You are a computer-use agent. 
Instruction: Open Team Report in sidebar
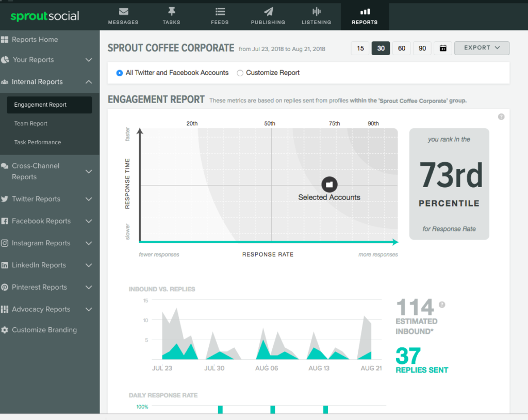pyautogui.click(x=30, y=124)
